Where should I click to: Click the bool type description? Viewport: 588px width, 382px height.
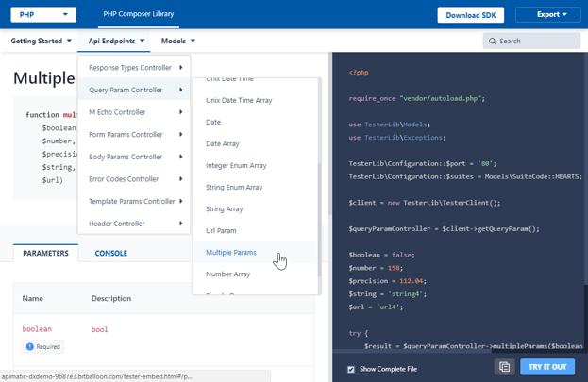pyautogui.click(x=99, y=329)
